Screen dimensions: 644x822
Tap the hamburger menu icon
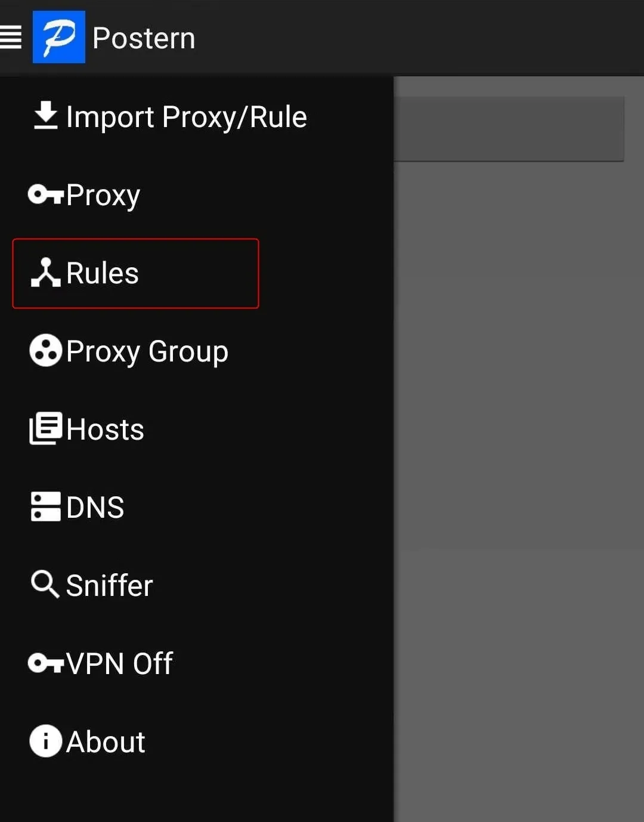(11, 37)
